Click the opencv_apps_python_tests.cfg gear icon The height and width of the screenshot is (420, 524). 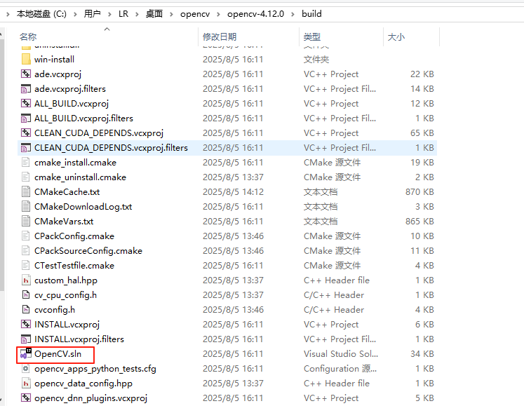coord(26,369)
